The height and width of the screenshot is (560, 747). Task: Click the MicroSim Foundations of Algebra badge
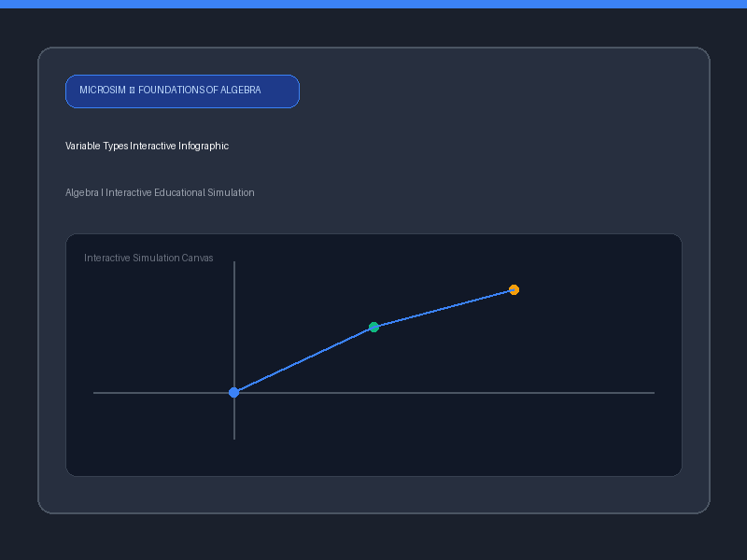182,91
